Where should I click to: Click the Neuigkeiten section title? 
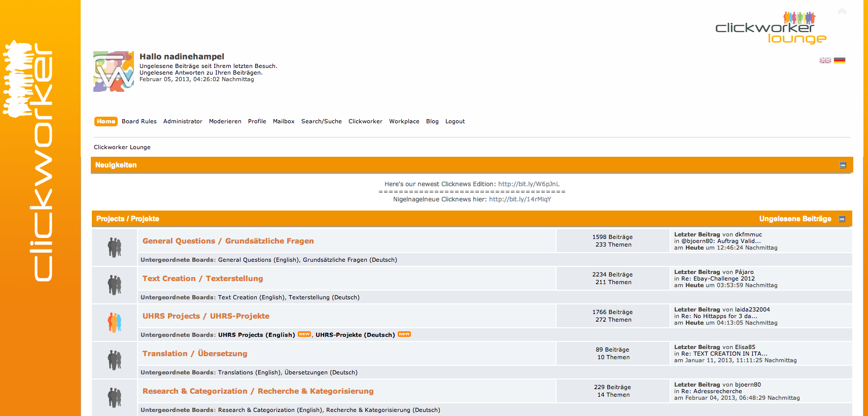tap(116, 165)
